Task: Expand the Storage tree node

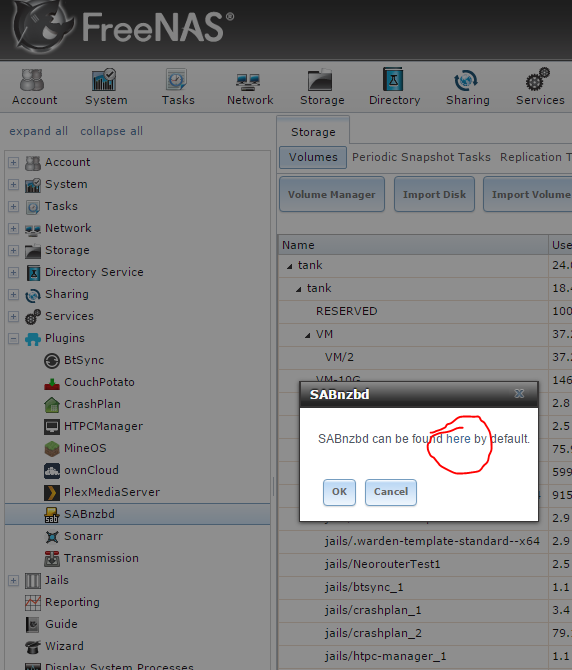Action: click(x=13, y=250)
